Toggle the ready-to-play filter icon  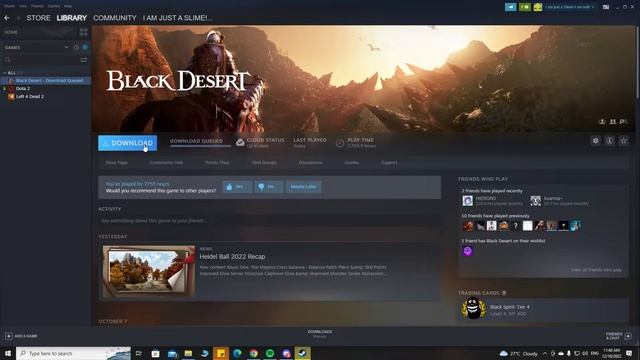[85, 47]
